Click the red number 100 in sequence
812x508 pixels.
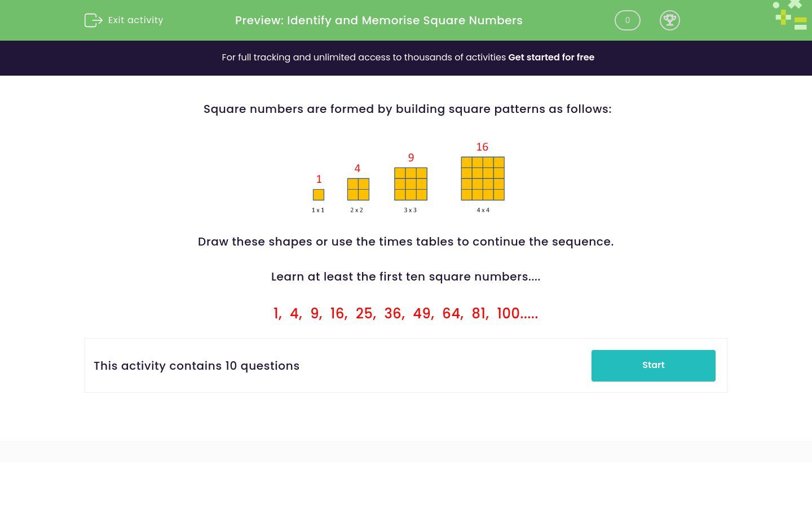tap(508, 313)
